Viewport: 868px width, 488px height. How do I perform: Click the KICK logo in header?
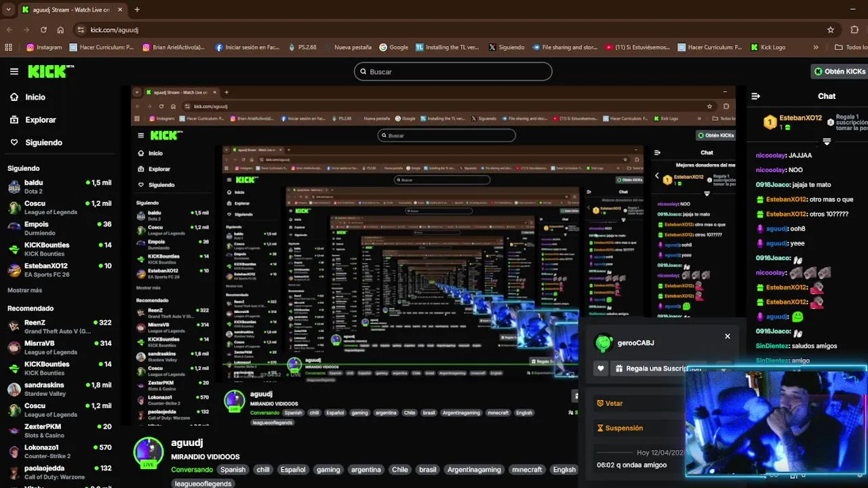coord(51,71)
